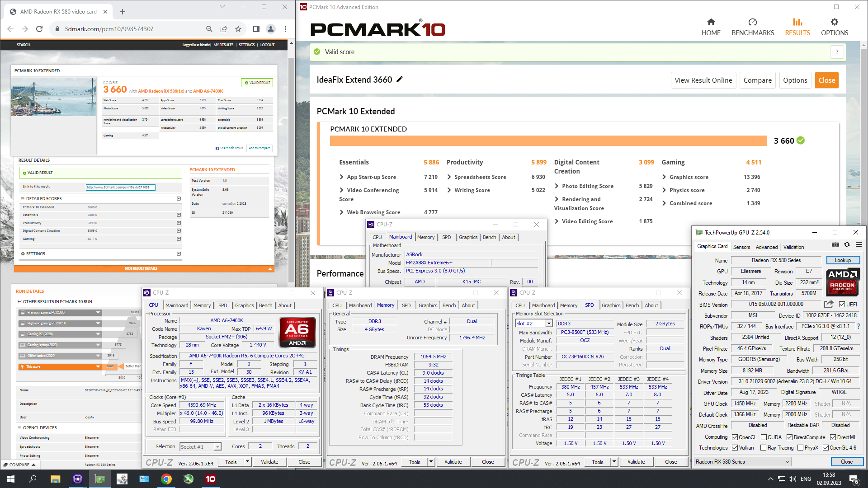Click result thumbnail image on 3dmark page

pyautogui.click(x=54, y=97)
